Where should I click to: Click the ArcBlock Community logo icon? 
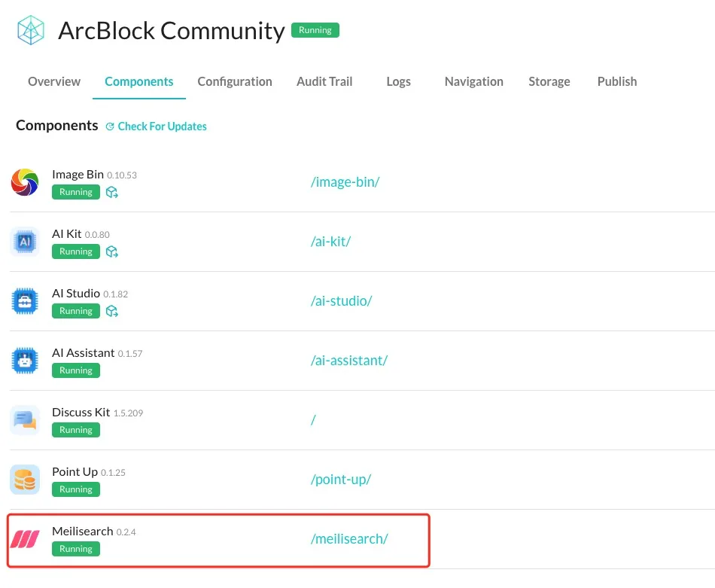31,30
